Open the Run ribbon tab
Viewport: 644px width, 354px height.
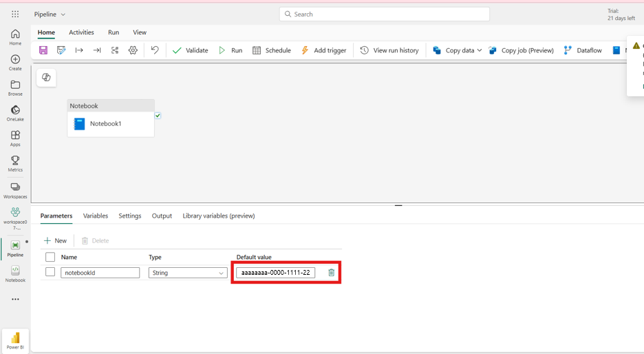click(114, 32)
